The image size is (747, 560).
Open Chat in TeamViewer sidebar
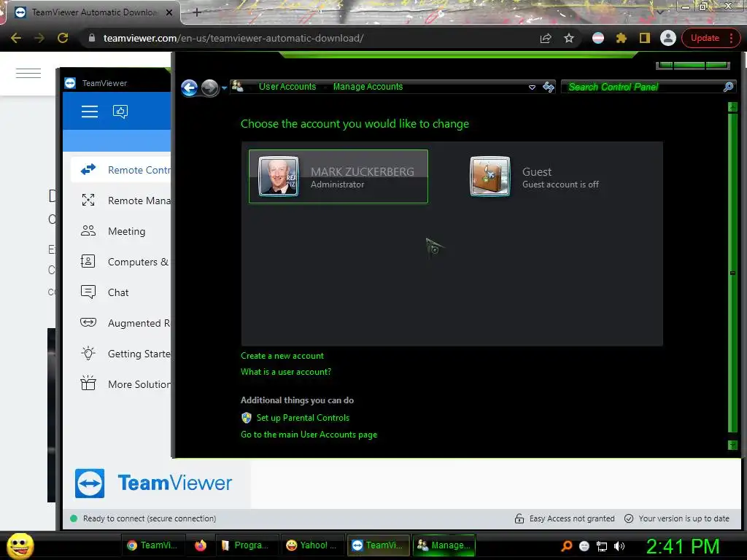pos(122,292)
